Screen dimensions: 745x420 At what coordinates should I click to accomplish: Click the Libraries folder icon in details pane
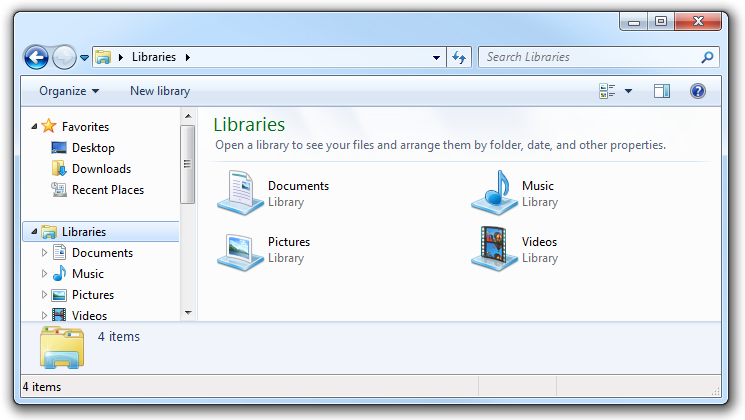62,347
